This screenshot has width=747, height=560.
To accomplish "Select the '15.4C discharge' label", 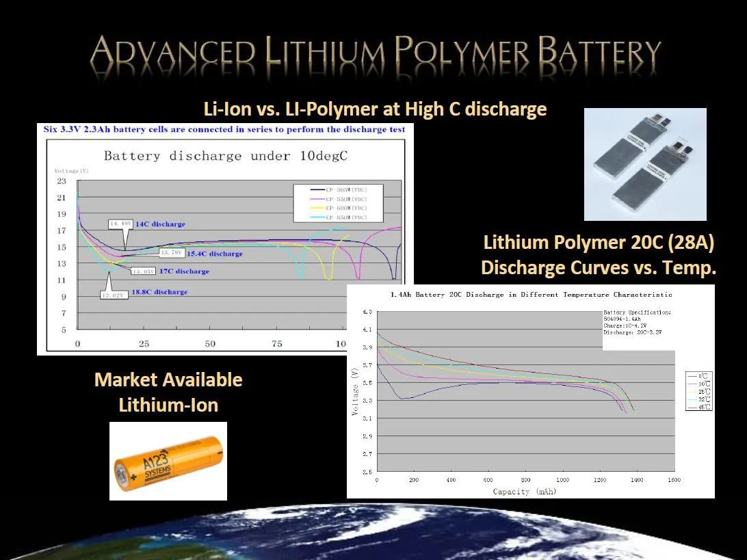I will pyautogui.click(x=215, y=254).
